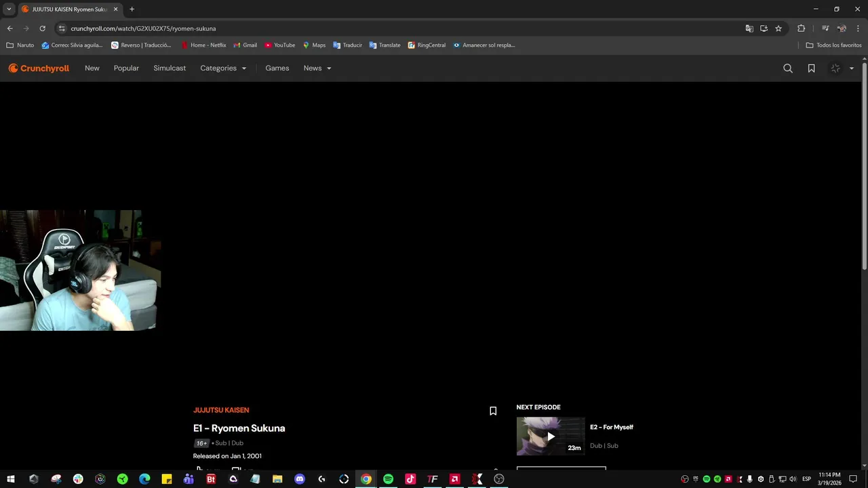Open the Crunchyroll watchlist bookmark icon in header
This screenshot has width=868, height=488.
811,68
